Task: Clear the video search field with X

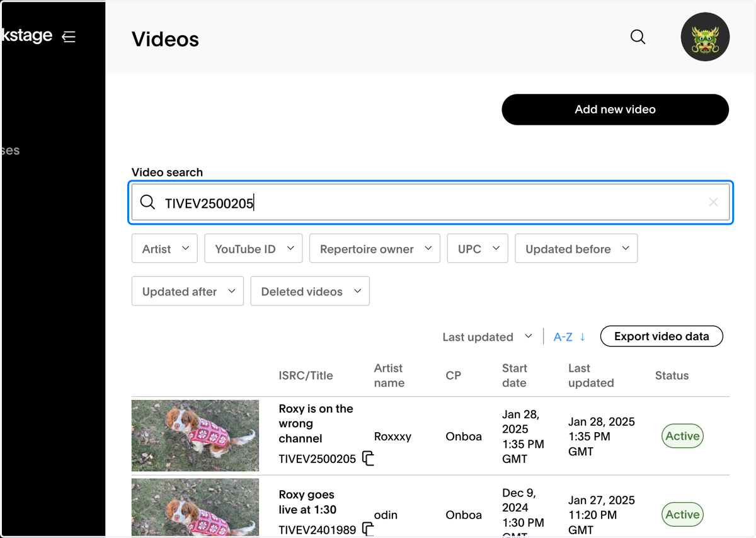Action: (x=713, y=202)
